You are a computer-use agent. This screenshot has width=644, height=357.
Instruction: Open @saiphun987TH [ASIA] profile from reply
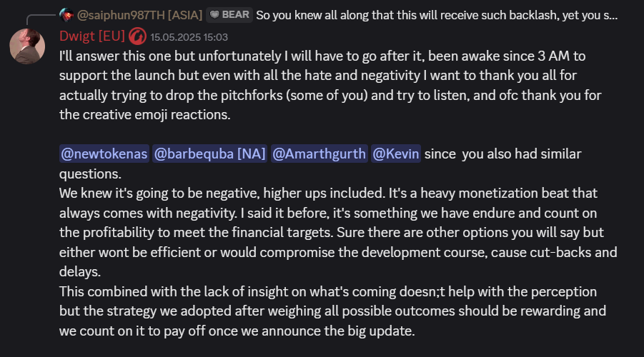139,15
